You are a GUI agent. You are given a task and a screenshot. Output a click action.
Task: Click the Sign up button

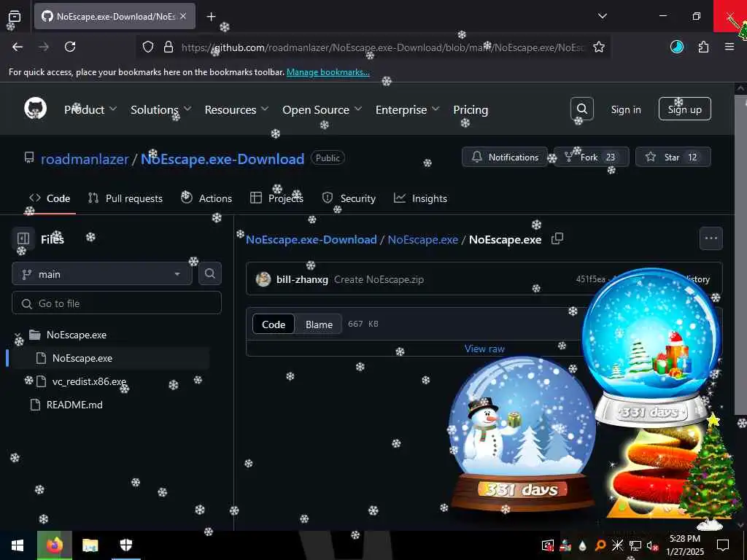(684, 109)
